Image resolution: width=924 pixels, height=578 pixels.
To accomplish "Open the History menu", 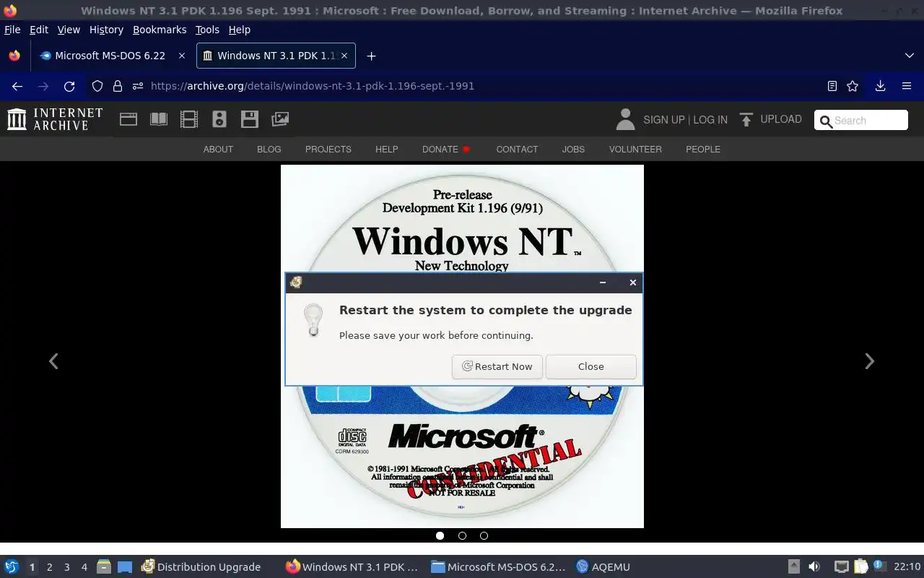I will (106, 30).
